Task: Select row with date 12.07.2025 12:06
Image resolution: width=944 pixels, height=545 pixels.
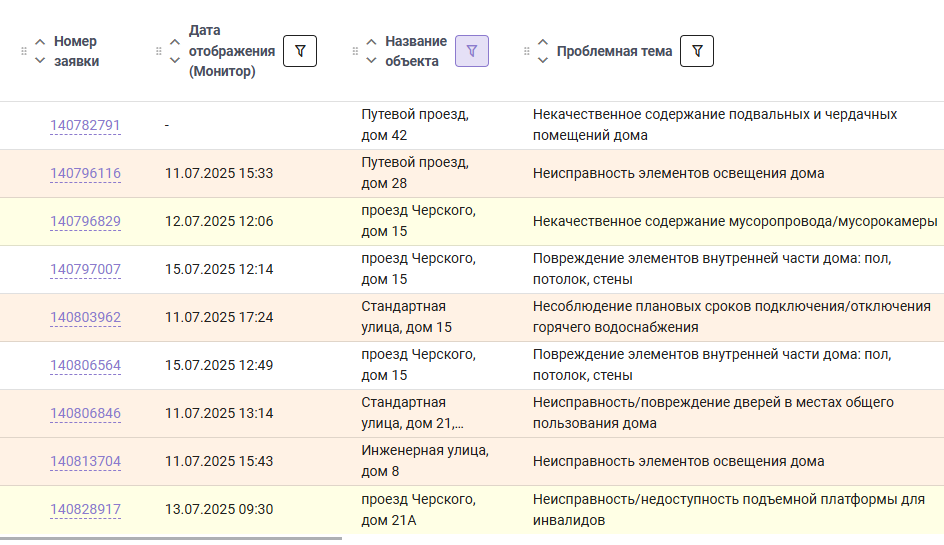Action: [x=472, y=222]
